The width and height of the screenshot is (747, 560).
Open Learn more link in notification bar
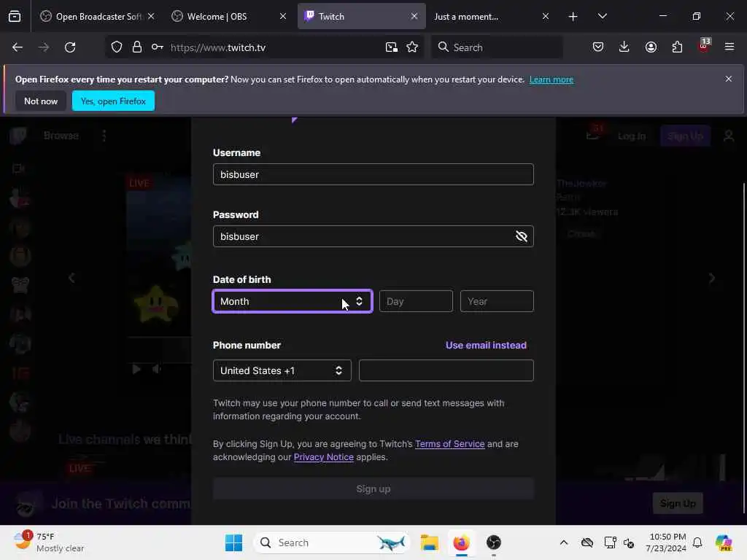551,79
